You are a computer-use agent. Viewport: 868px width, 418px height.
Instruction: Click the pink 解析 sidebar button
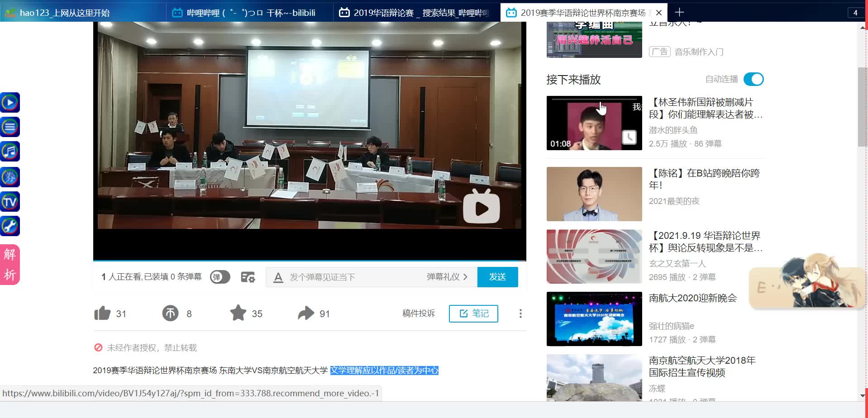[10, 265]
